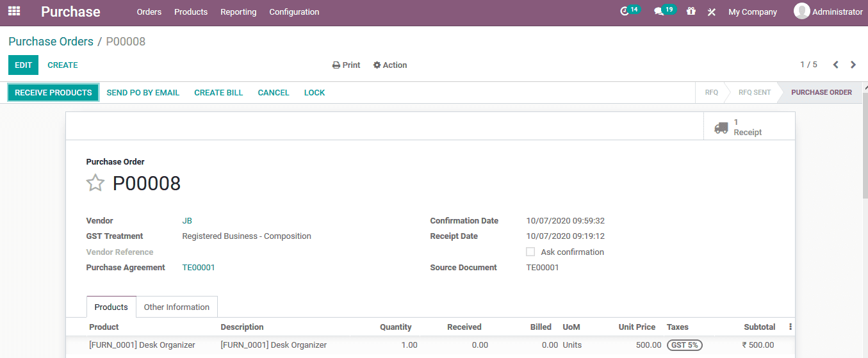
Task: Go to next record with right arrow
Action: point(853,65)
